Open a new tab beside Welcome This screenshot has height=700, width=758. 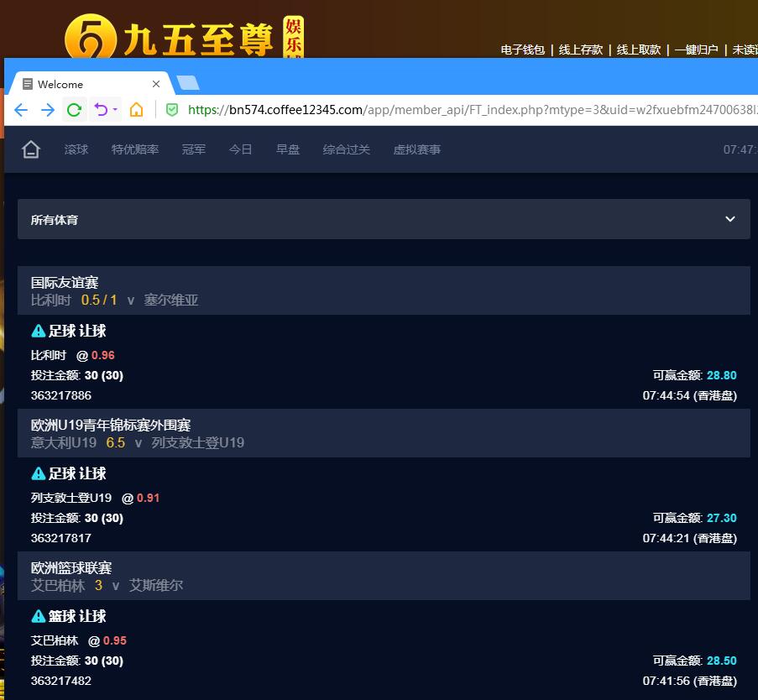pos(188,82)
